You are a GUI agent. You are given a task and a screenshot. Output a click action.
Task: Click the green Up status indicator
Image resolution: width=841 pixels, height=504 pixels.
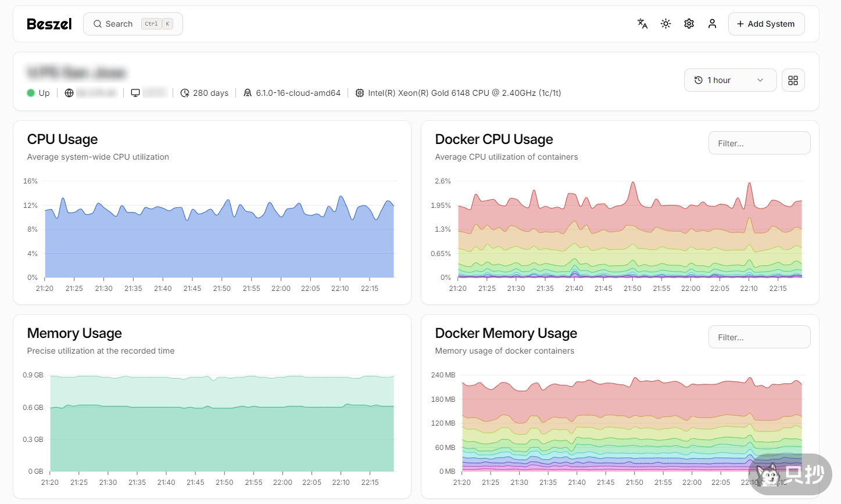click(x=31, y=93)
